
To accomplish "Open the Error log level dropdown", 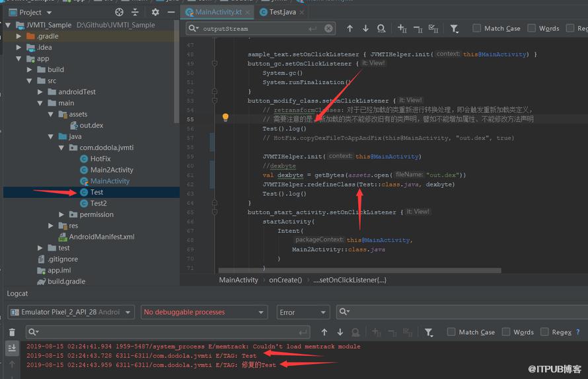I will coord(303,312).
